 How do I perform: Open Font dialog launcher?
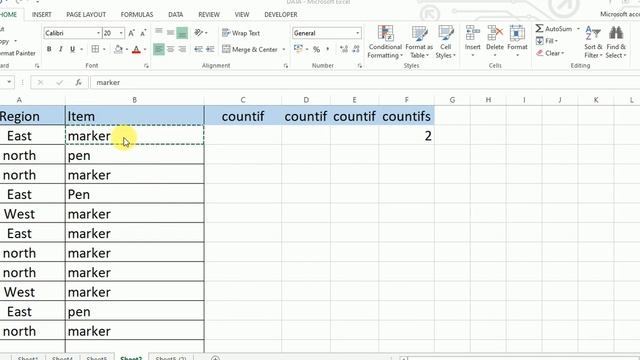point(146,66)
